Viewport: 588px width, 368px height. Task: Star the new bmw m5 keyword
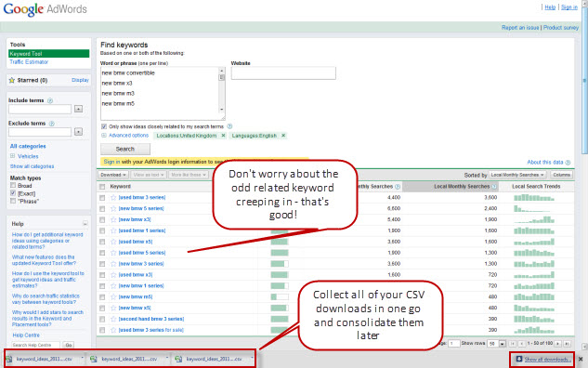pyautogui.click(x=113, y=297)
